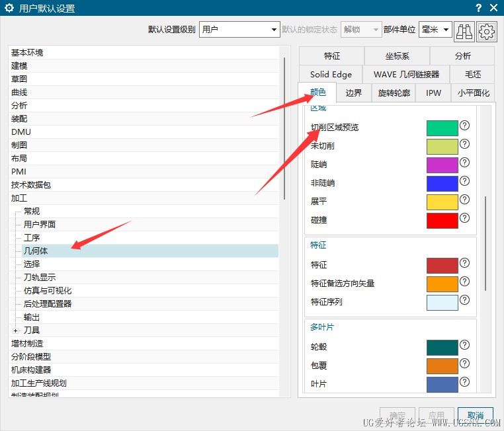Click help icon next to 特征序列

pos(464,300)
